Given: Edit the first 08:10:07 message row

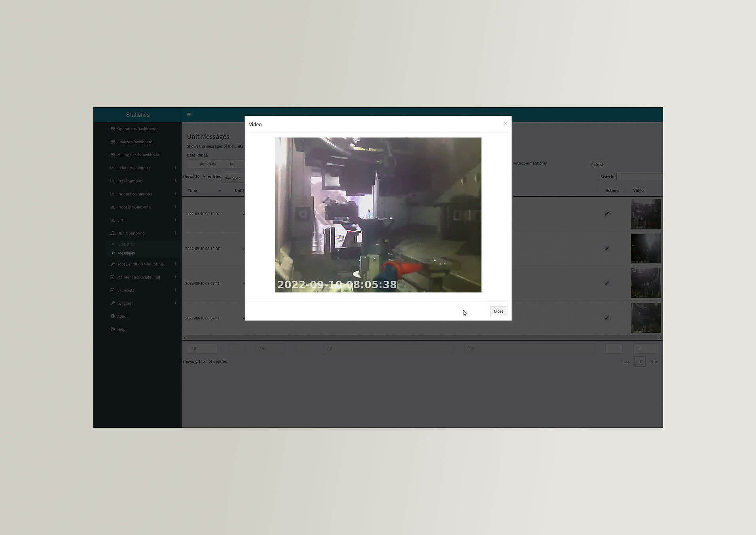Looking at the screenshot, I should pos(607,214).
